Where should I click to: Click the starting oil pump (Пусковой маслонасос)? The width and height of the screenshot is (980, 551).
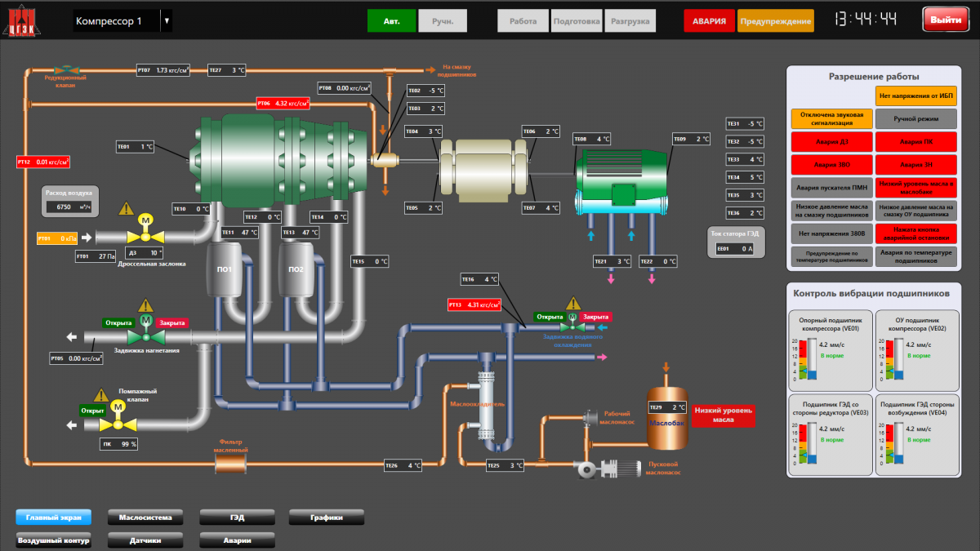coord(606,469)
